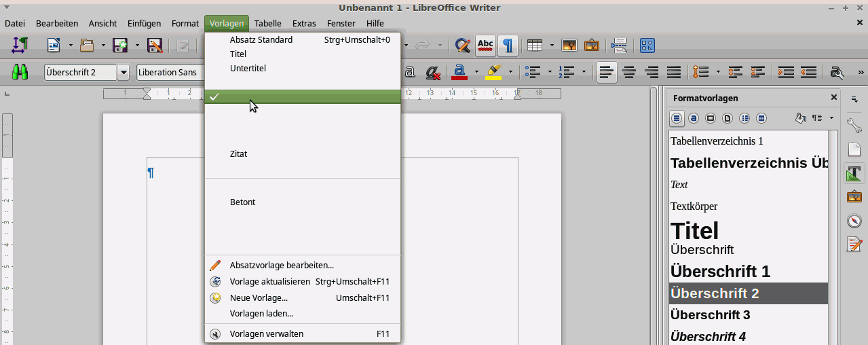
Task: Show table styles in Formatvorlagen panel
Action: pos(761,118)
